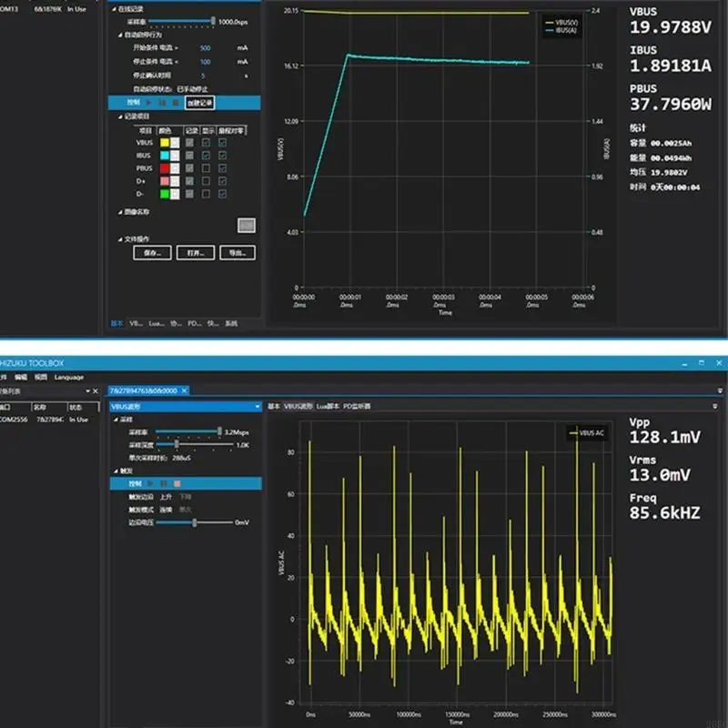This screenshot has height=728, width=728.
Task: Switch to the Lua script tab
Action: [x=327, y=407]
